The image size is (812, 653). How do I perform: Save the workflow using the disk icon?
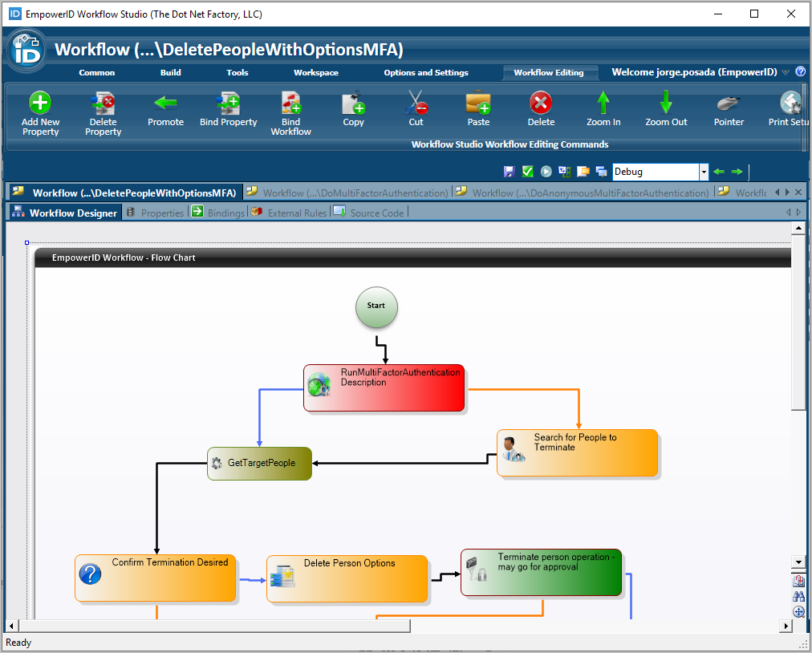coord(509,171)
